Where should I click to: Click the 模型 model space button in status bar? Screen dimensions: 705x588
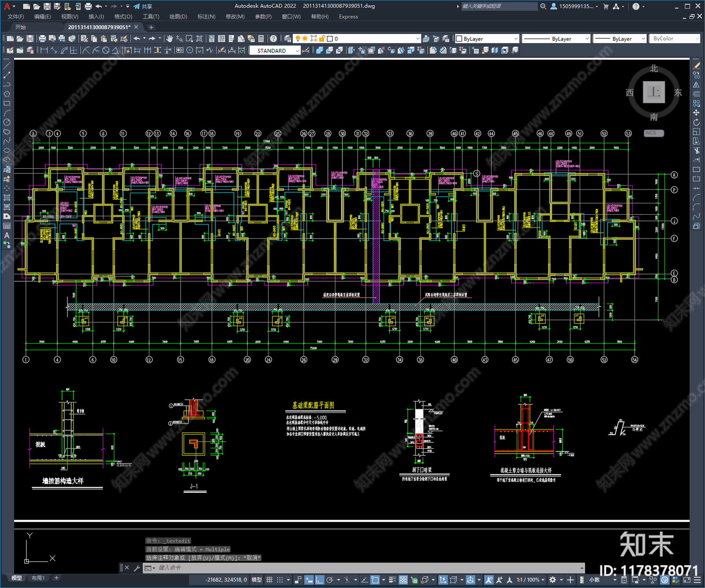pyautogui.click(x=256, y=580)
